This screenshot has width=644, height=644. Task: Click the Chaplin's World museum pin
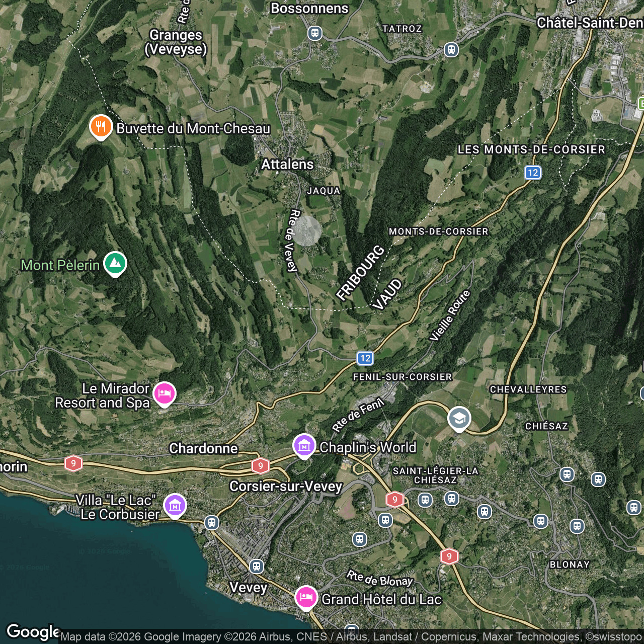tap(304, 445)
